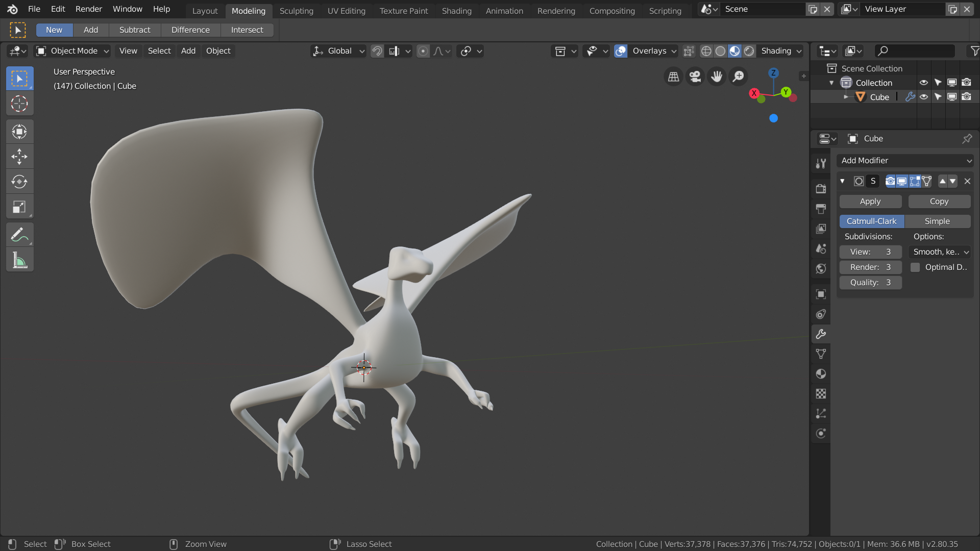980x551 pixels.
Task: Open the World properties tab
Action: pyautogui.click(x=821, y=268)
